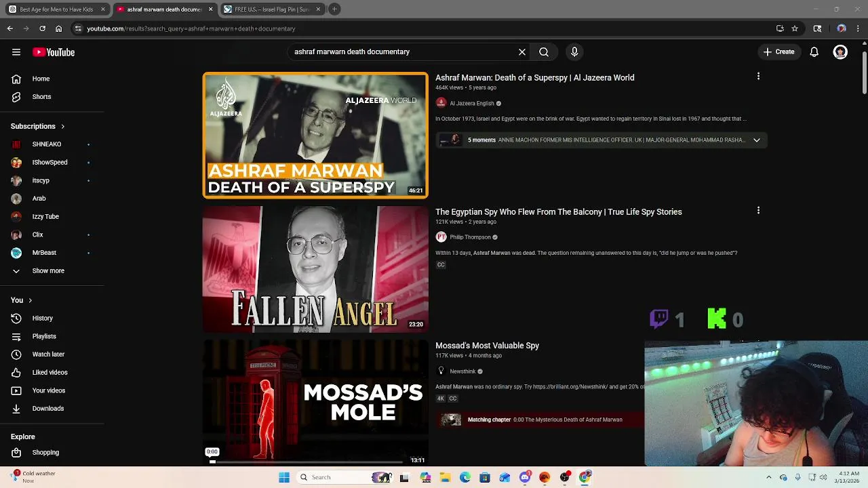This screenshot has height=488, width=868.
Task: Open Liked videos in the sidebar
Action: click(52, 372)
